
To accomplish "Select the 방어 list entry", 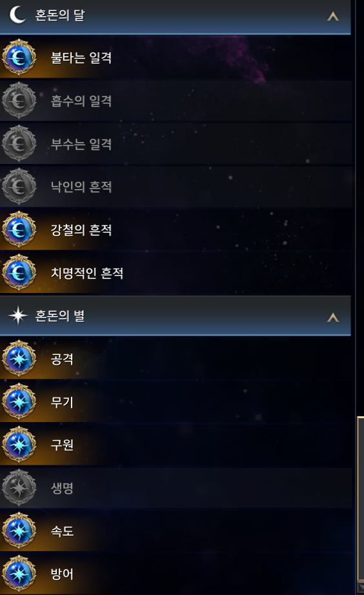I will click(x=176, y=574).
